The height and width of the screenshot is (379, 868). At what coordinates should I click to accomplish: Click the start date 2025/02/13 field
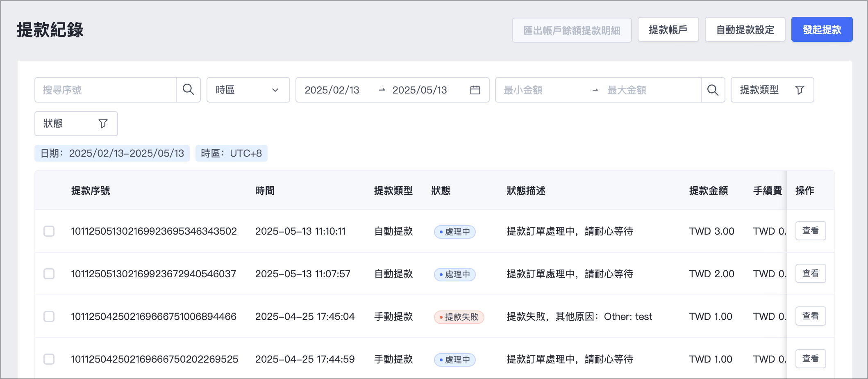click(x=332, y=90)
